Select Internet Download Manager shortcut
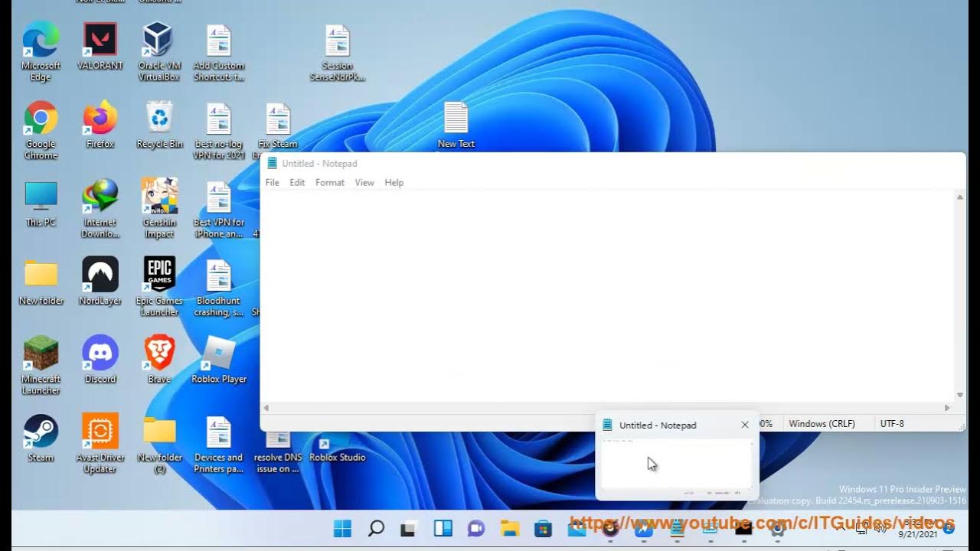Image resolution: width=980 pixels, height=551 pixels. click(100, 208)
